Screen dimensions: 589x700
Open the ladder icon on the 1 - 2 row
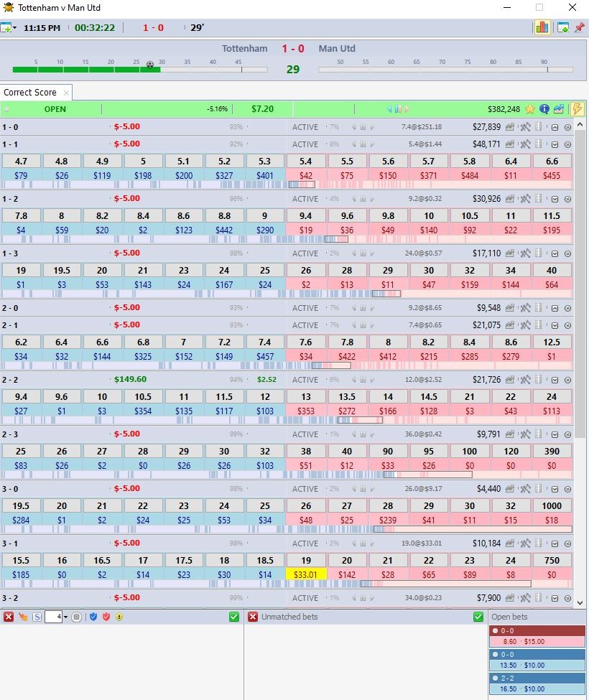(539, 199)
